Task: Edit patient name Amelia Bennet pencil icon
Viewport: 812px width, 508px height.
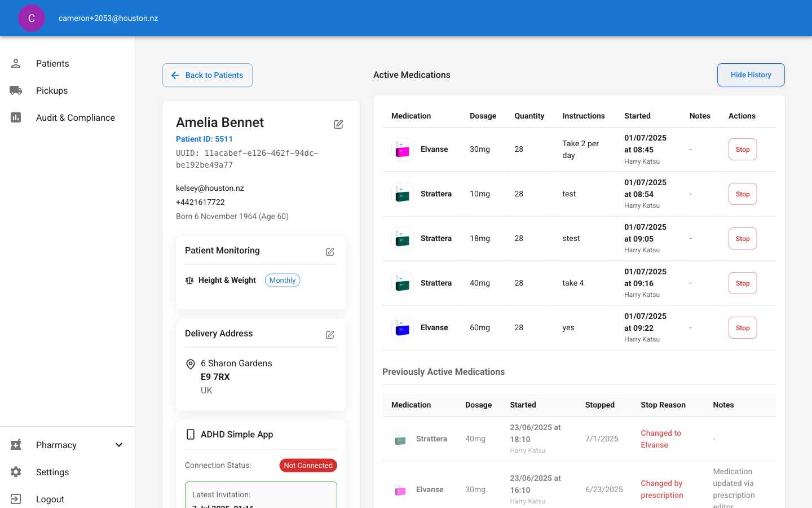Action: click(338, 124)
